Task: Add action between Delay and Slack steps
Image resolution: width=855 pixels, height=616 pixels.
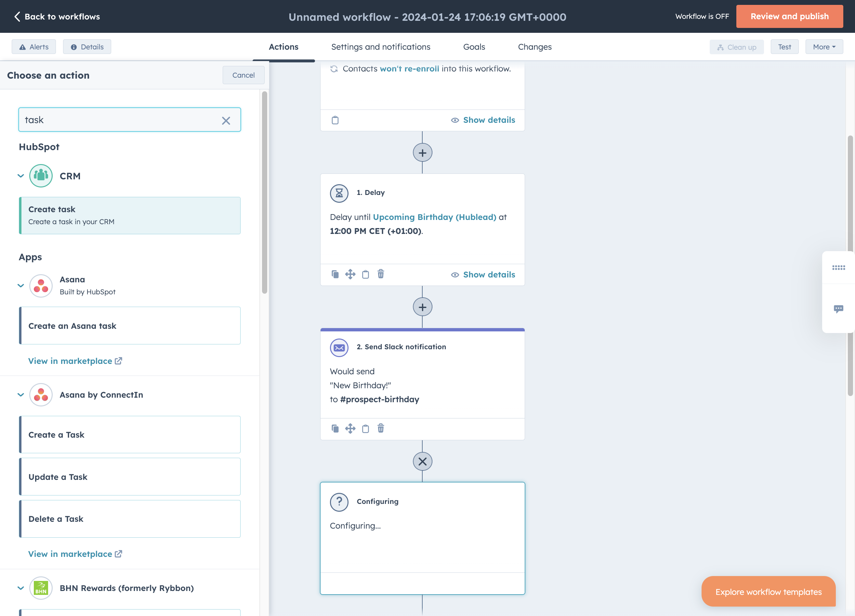Action: pyautogui.click(x=422, y=307)
